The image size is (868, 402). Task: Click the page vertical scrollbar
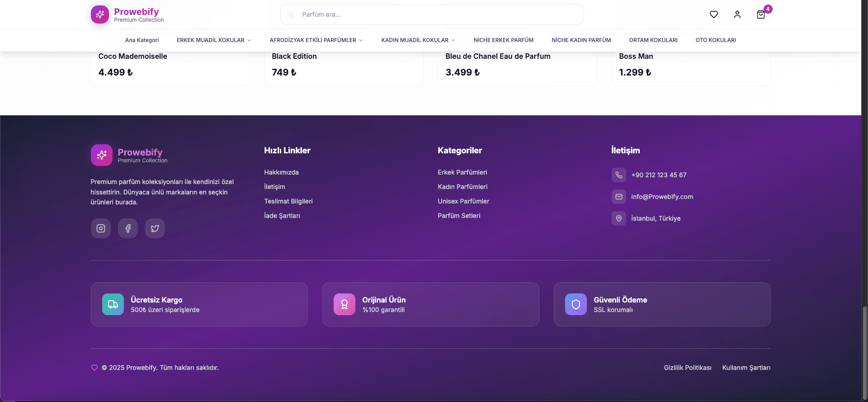[x=864, y=353]
